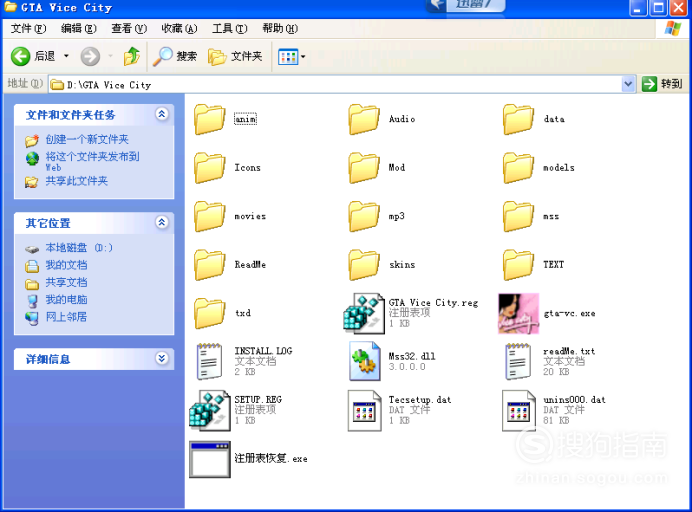Select the anim folder icon
The height and width of the screenshot is (512, 692).
point(210,119)
